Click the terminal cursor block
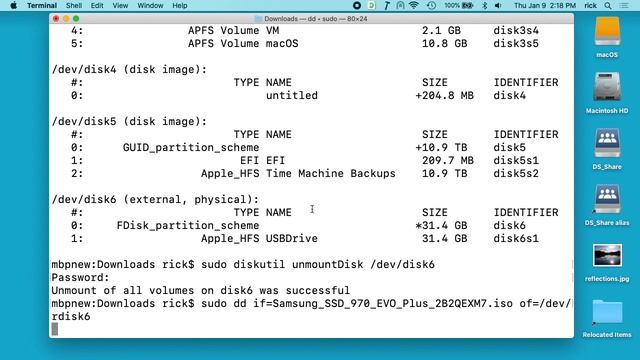The width and height of the screenshot is (640, 360). click(55, 329)
